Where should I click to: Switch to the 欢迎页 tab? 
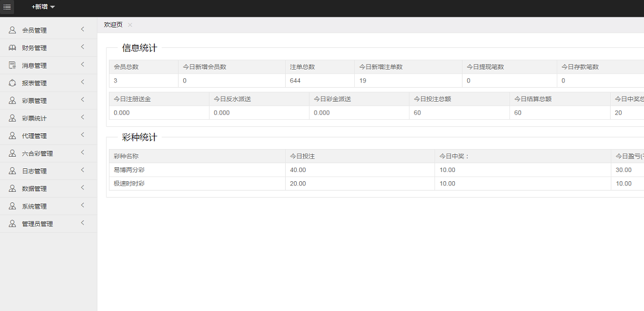[x=113, y=25]
